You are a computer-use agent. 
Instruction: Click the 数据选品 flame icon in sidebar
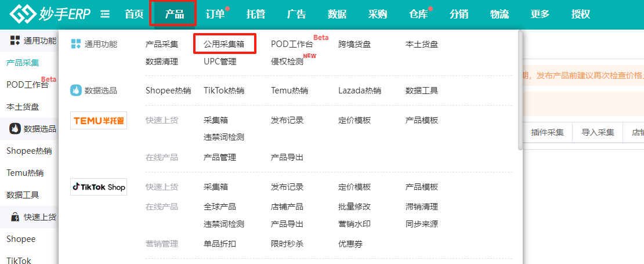15,129
